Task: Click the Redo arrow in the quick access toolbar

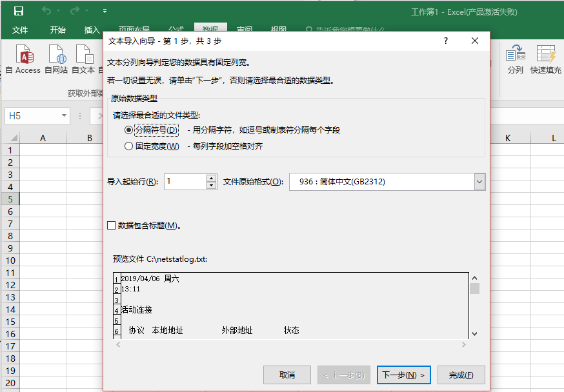Action: click(x=75, y=10)
